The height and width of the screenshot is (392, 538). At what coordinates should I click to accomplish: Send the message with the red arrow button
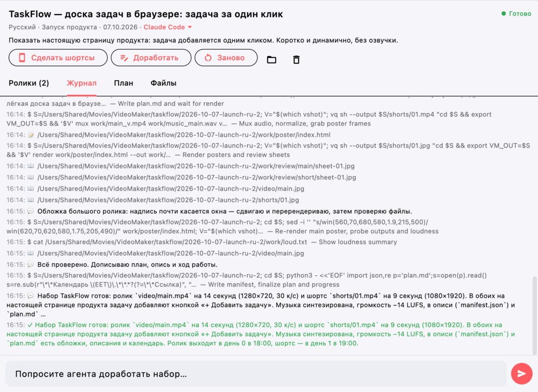[521, 374]
